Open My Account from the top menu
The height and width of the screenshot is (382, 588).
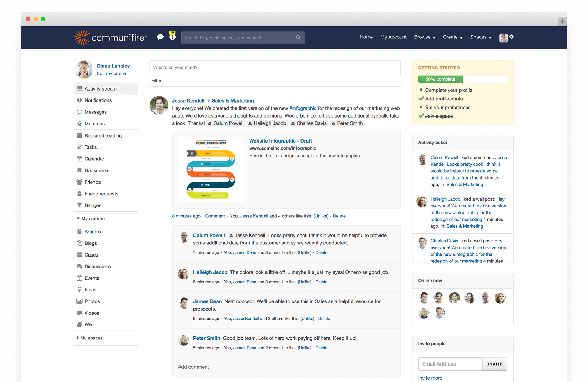[x=393, y=37]
